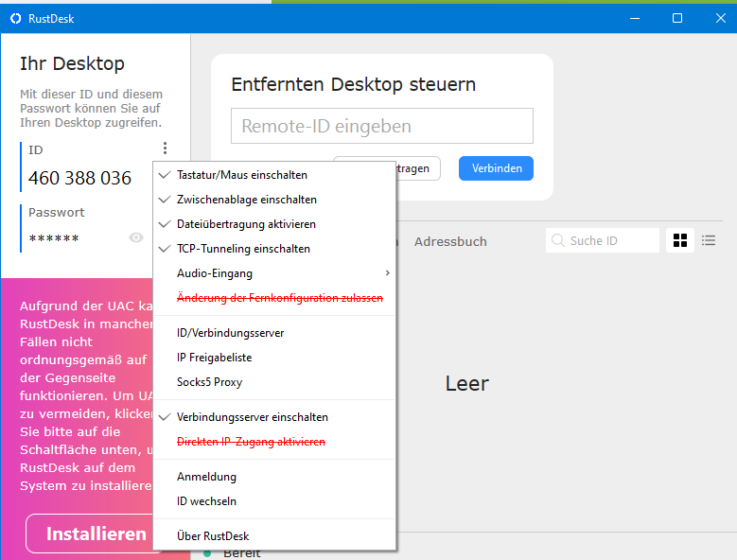Minimize the RustDesk window

pos(635,18)
